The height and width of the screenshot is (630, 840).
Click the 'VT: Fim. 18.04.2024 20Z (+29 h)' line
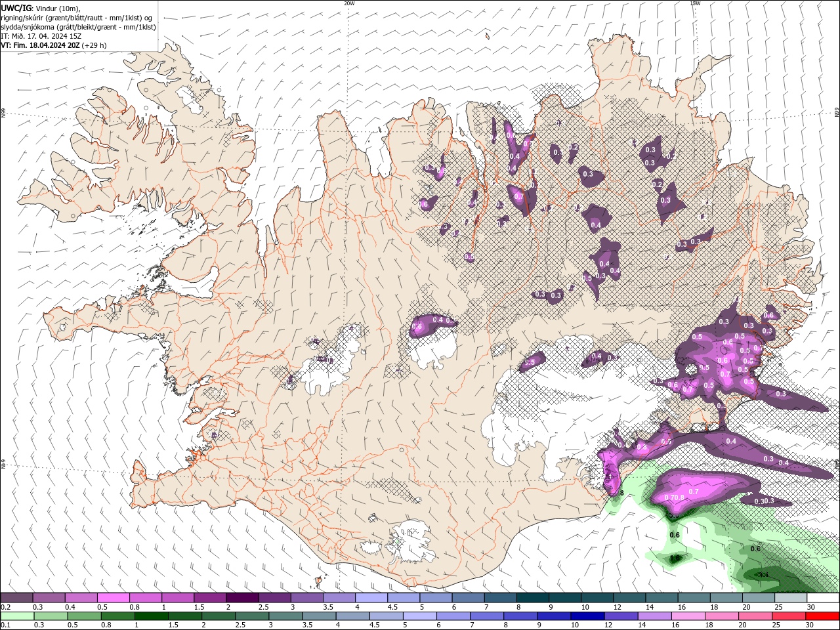coord(53,45)
